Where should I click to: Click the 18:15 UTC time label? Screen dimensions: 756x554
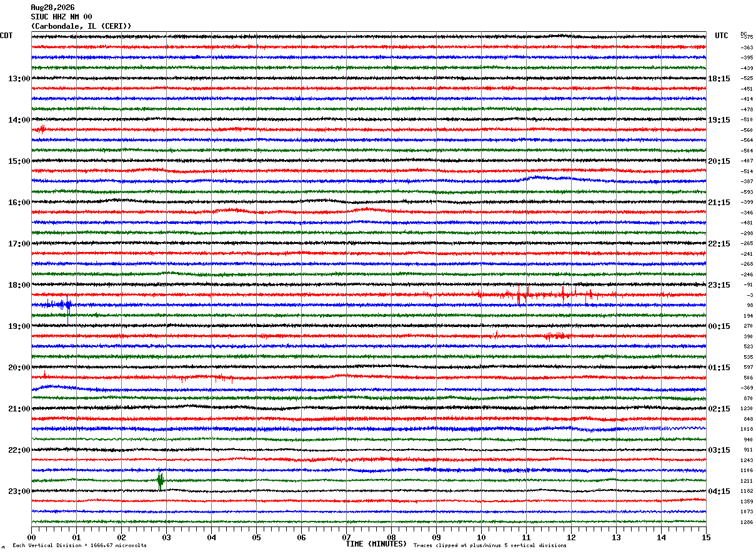tap(719, 79)
